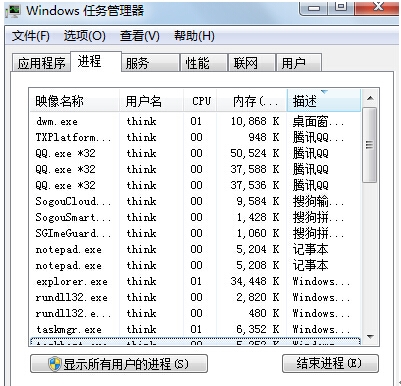
Task: Select the SogouCloud process row
Action: coord(195,201)
